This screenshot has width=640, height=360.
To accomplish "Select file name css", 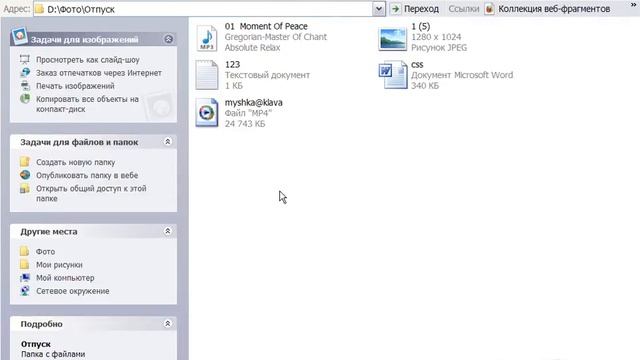I will click(x=417, y=64).
